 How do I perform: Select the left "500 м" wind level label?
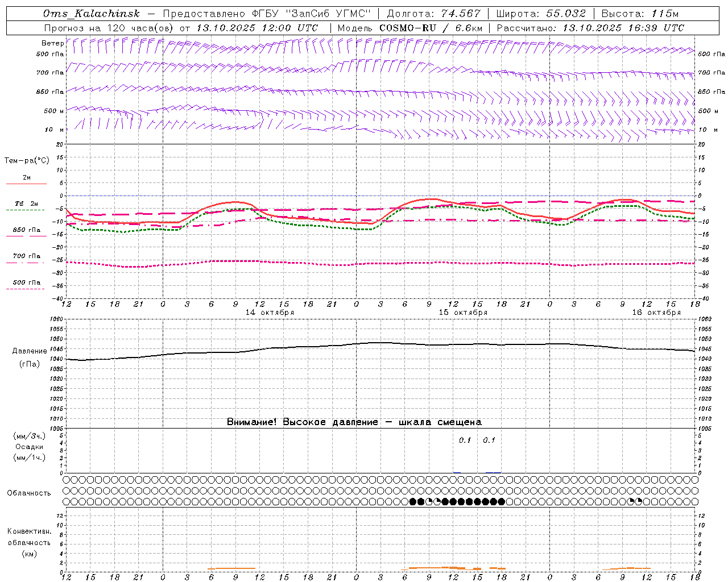tap(54, 111)
